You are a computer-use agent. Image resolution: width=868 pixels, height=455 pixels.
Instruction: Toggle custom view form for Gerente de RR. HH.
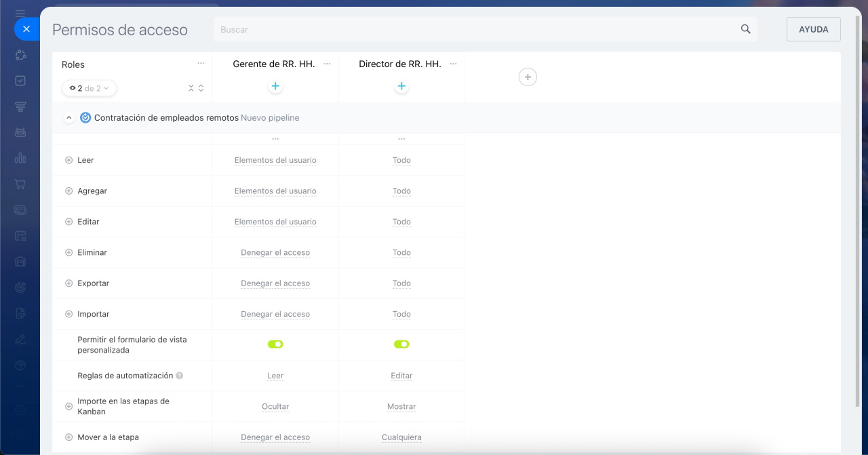pyautogui.click(x=275, y=344)
